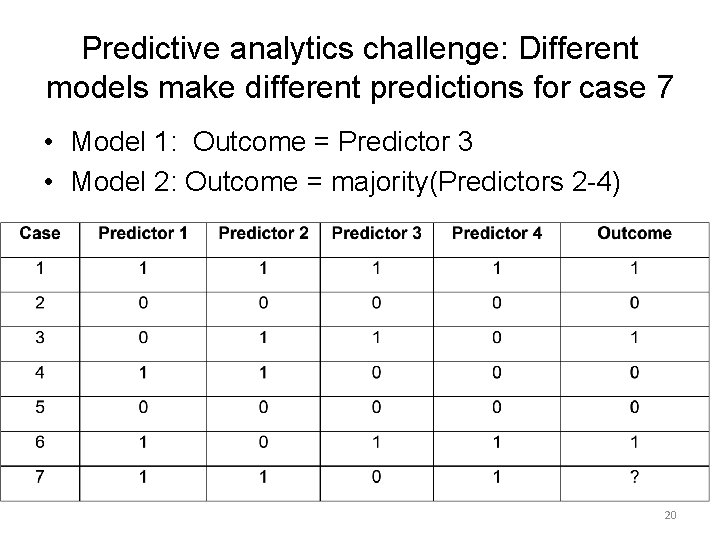Screen dimensions: 720x540
Task: Click the Predictor 3 column header
Action: click(x=376, y=234)
